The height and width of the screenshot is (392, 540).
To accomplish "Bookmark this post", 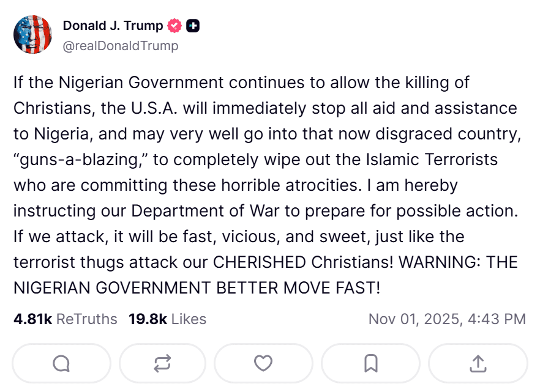I will click(x=370, y=363).
